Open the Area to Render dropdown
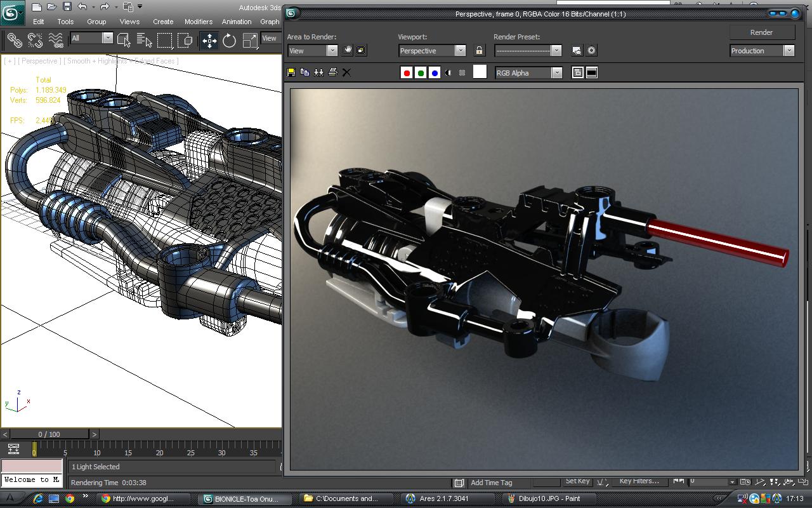 click(x=312, y=51)
